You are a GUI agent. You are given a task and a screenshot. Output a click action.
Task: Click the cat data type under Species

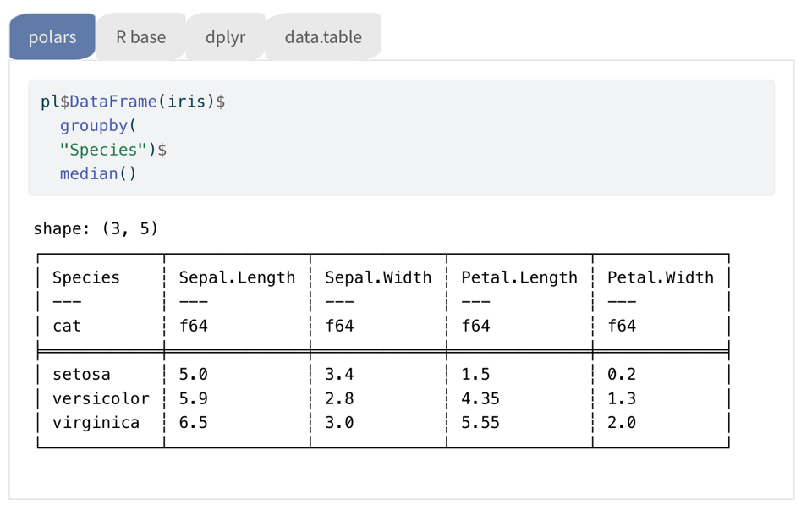(67, 326)
